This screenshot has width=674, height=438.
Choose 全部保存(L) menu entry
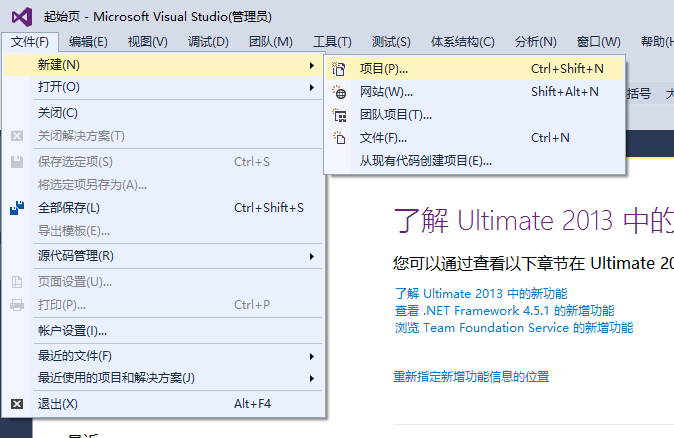tap(163, 208)
